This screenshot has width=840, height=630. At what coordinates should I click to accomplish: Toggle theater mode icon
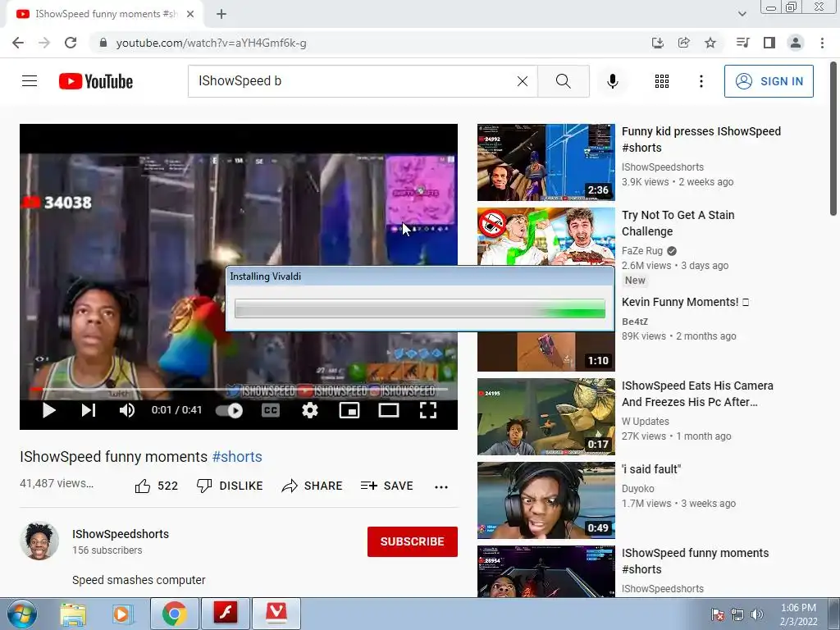[388, 410]
